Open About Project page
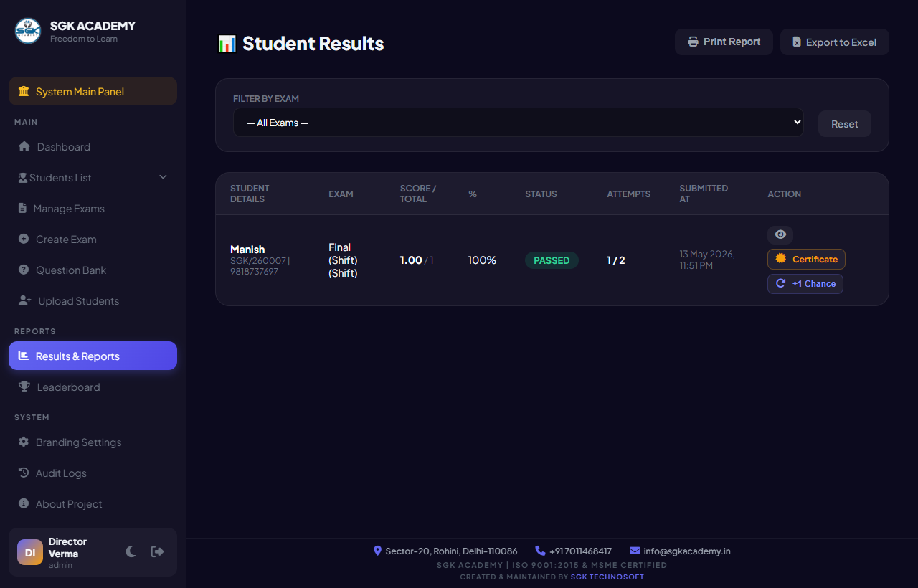 [93, 504]
